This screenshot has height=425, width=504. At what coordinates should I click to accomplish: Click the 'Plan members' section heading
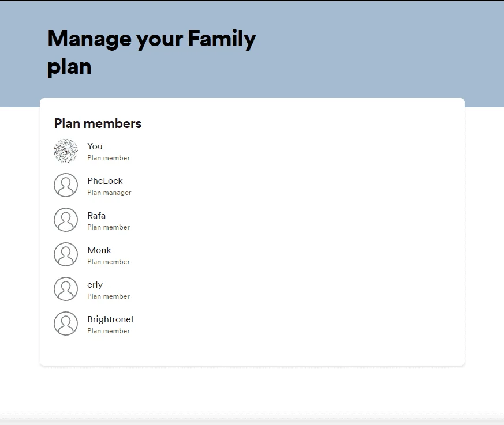[98, 123]
